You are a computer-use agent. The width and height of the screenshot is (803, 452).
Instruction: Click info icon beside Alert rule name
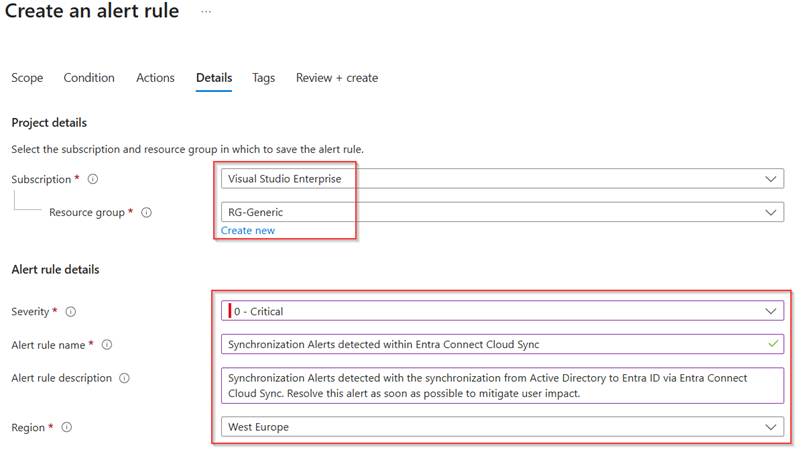click(107, 345)
